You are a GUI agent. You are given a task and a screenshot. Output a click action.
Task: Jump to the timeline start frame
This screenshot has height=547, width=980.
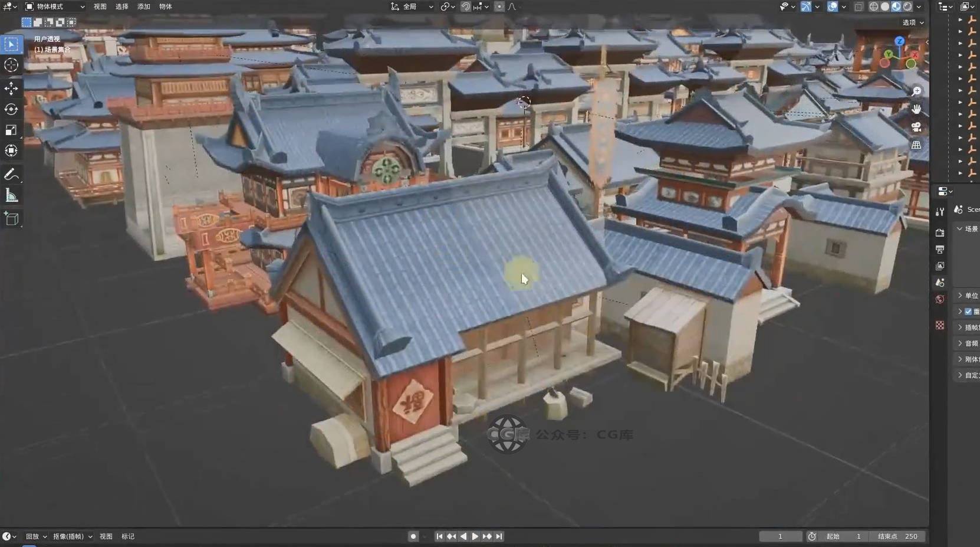click(439, 536)
